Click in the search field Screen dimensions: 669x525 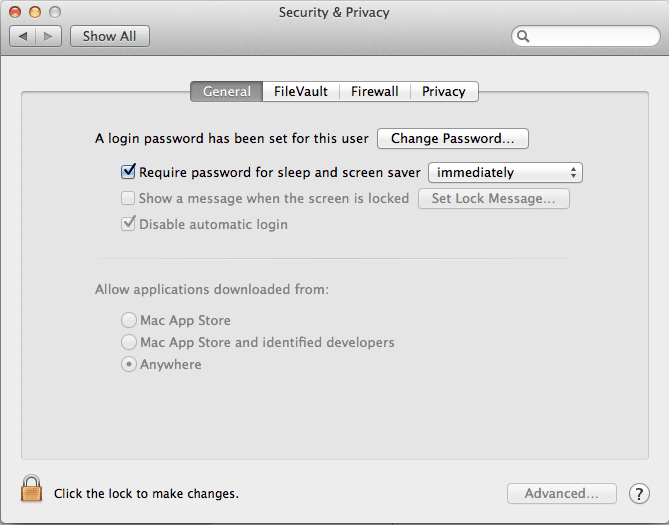pos(586,36)
